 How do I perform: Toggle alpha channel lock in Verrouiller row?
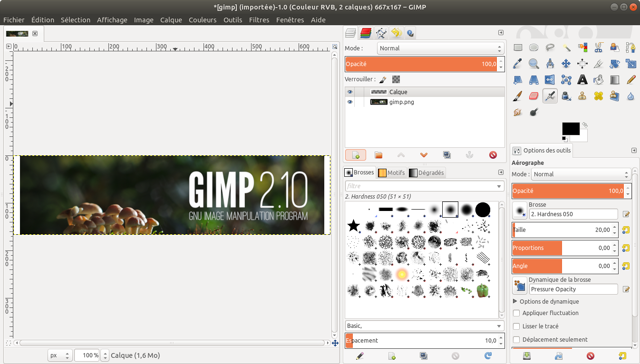point(396,79)
